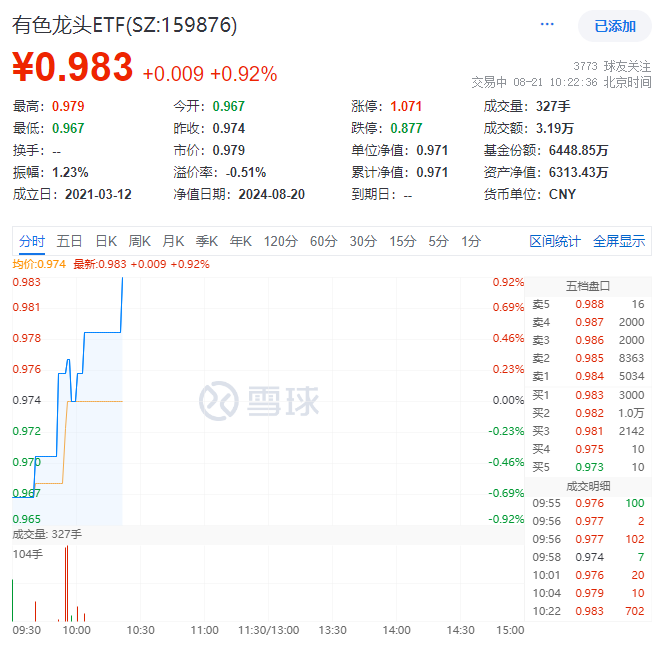
Task: Select the 15分 chart tab
Action: (403, 241)
